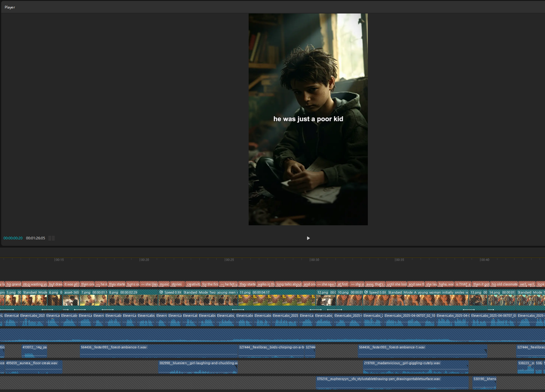Screen dimensions: 545x392
Task: Click the grid icon beside the duration timecode
Action: coord(52,238)
